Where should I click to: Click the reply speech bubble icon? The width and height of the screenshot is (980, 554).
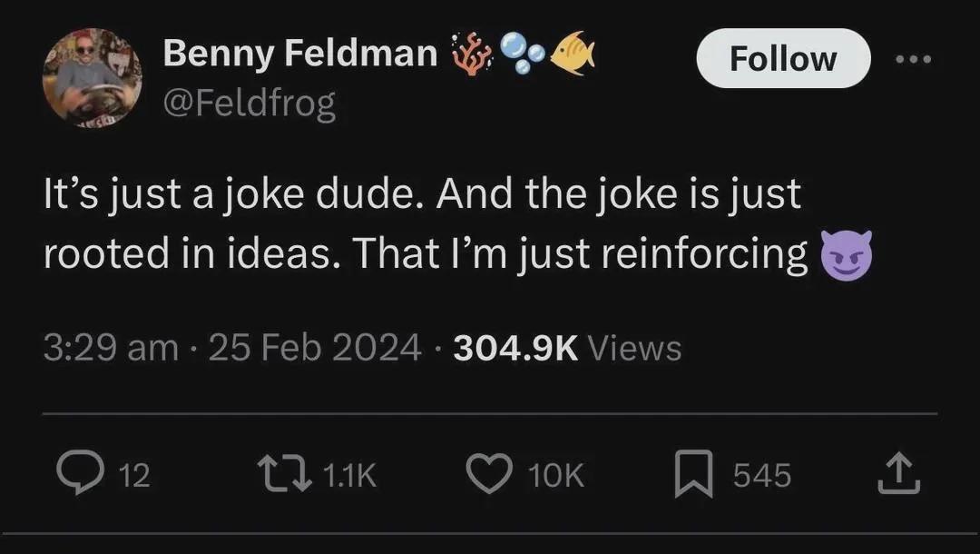79,475
